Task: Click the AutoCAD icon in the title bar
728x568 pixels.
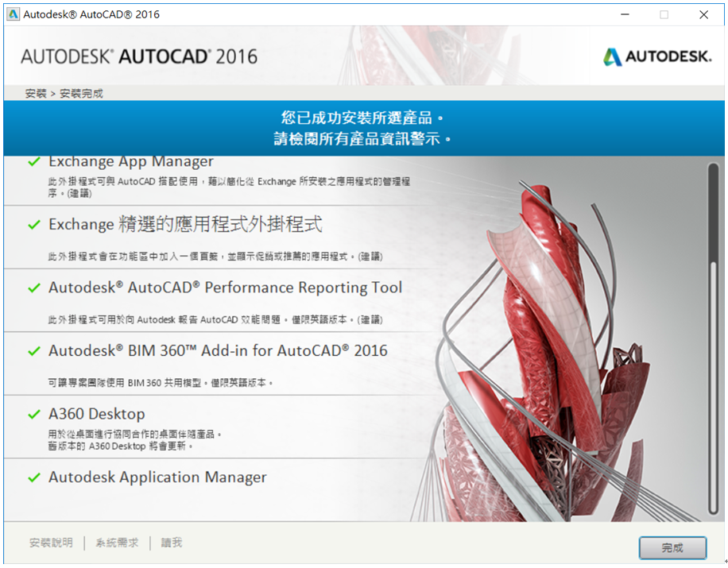Action: 13,14
